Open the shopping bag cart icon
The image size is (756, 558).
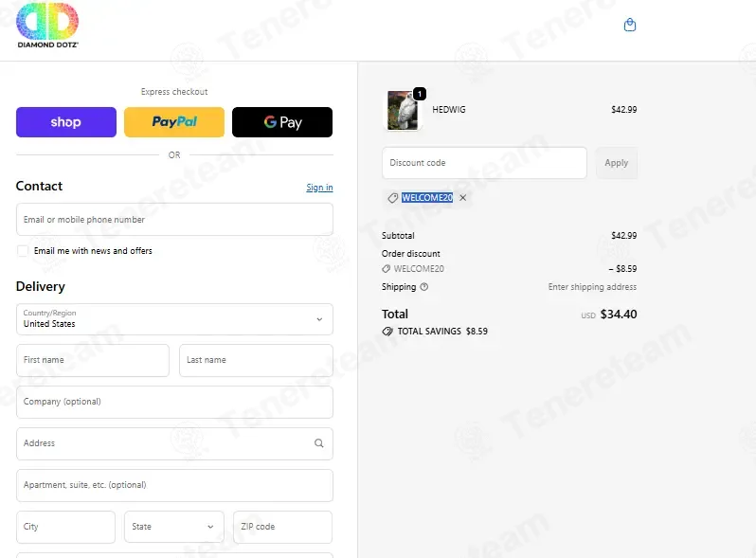[630, 25]
